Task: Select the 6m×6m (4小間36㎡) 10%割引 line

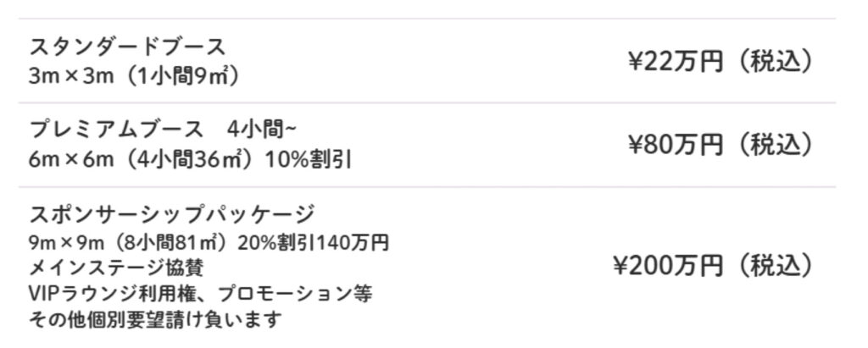Action: (191, 160)
